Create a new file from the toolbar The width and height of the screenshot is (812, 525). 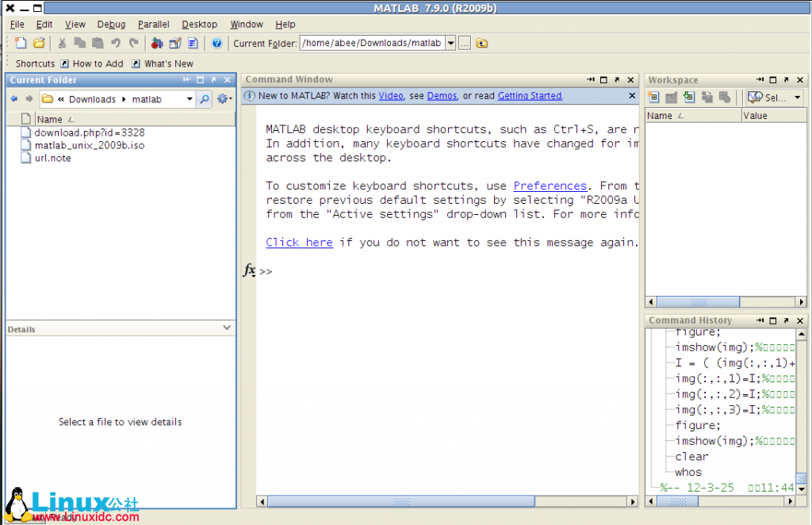20,43
